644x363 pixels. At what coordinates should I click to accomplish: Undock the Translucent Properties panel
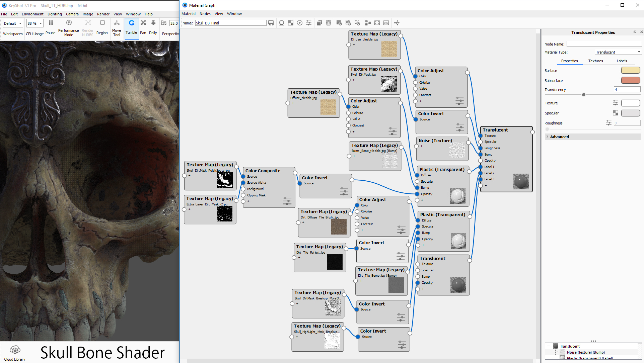635,32
